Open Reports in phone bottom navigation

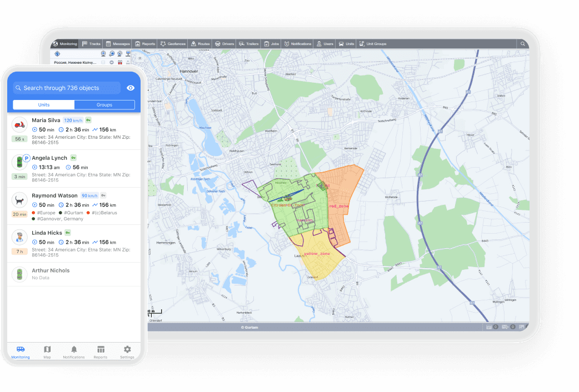(x=101, y=353)
